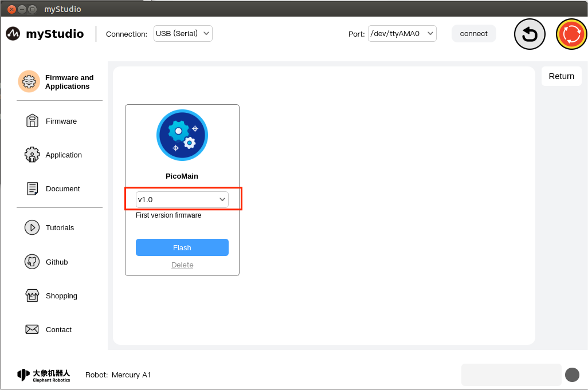The height and width of the screenshot is (390, 588).
Task: Click the myStudio logo icon
Action: [13, 34]
